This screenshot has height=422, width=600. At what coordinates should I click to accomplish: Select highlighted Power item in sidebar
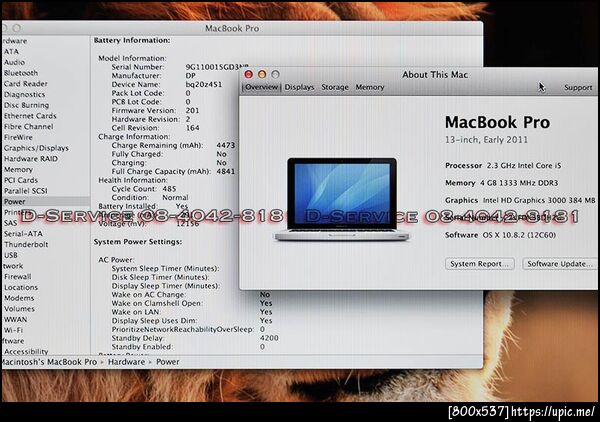click(46, 201)
